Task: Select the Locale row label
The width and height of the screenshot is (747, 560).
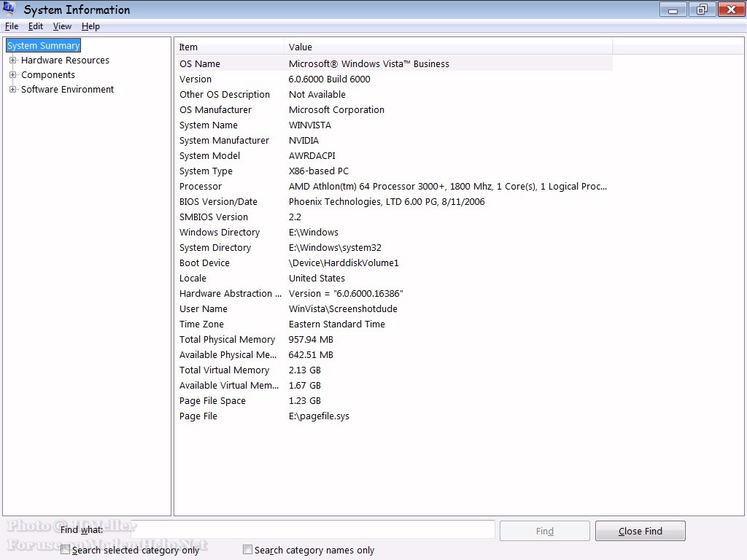Action: (193, 278)
